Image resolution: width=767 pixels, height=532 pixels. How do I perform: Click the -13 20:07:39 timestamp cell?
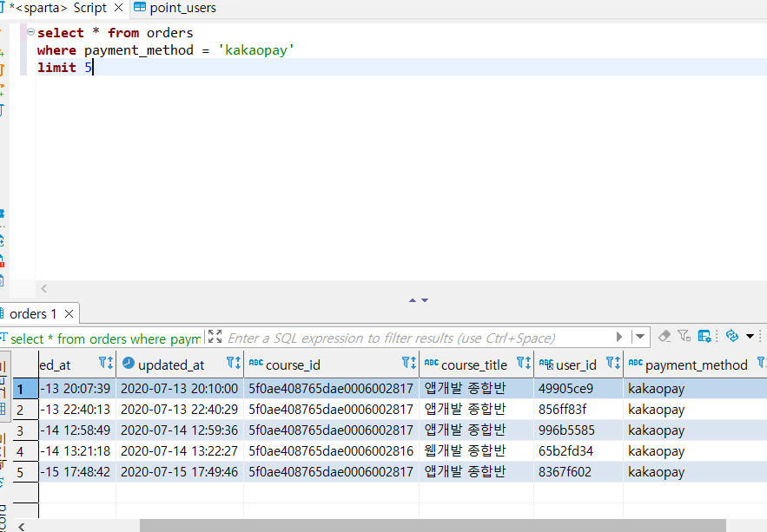click(76, 389)
